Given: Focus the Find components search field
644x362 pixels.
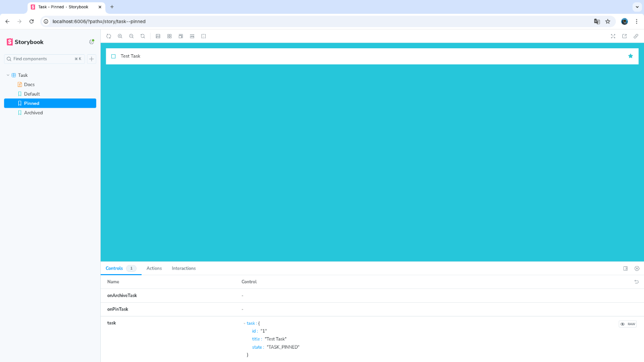Looking at the screenshot, I should pyautogui.click(x=44, y=59).
